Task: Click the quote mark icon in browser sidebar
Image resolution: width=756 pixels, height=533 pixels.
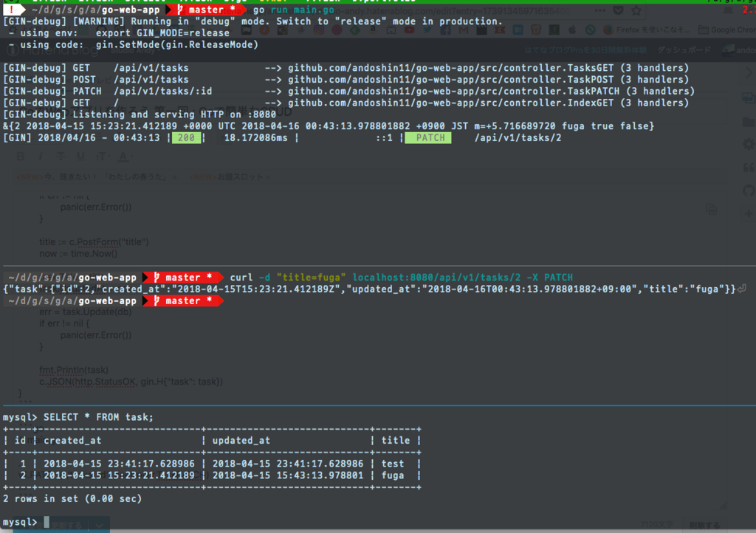Action: 749,168
